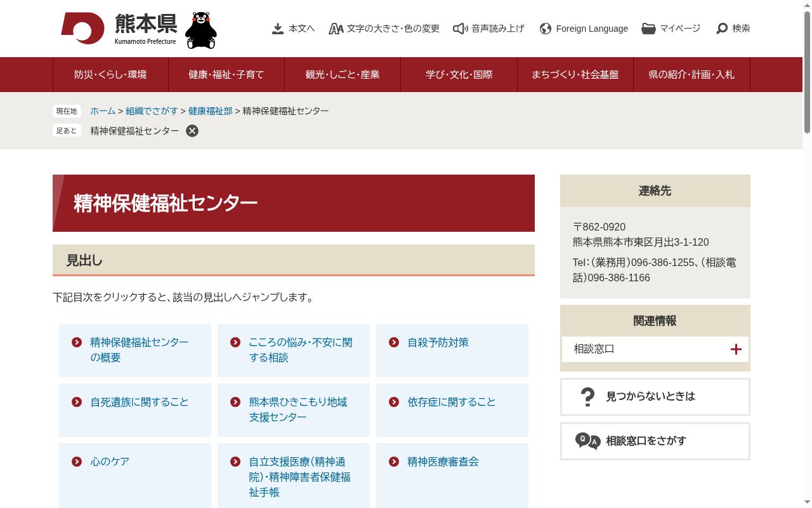The image size is (812, 508).
Task: Go to ホーム breadcrumb link
Action: tap(103, 110)
